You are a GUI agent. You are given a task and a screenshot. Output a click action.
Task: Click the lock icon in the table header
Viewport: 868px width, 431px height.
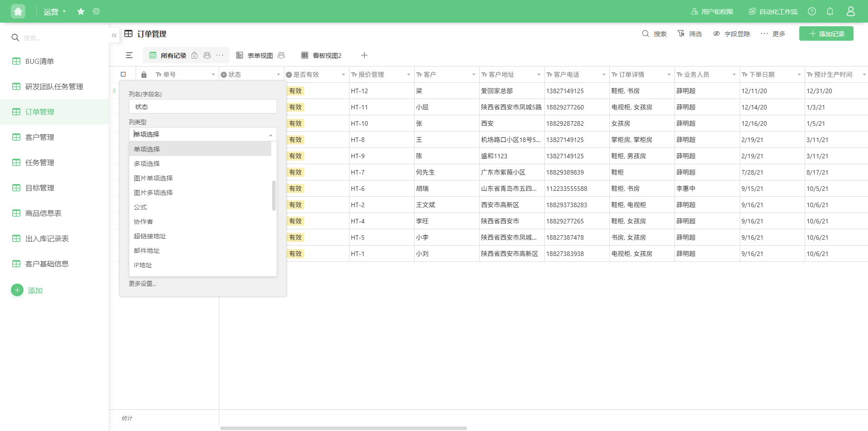pos(143,74)
